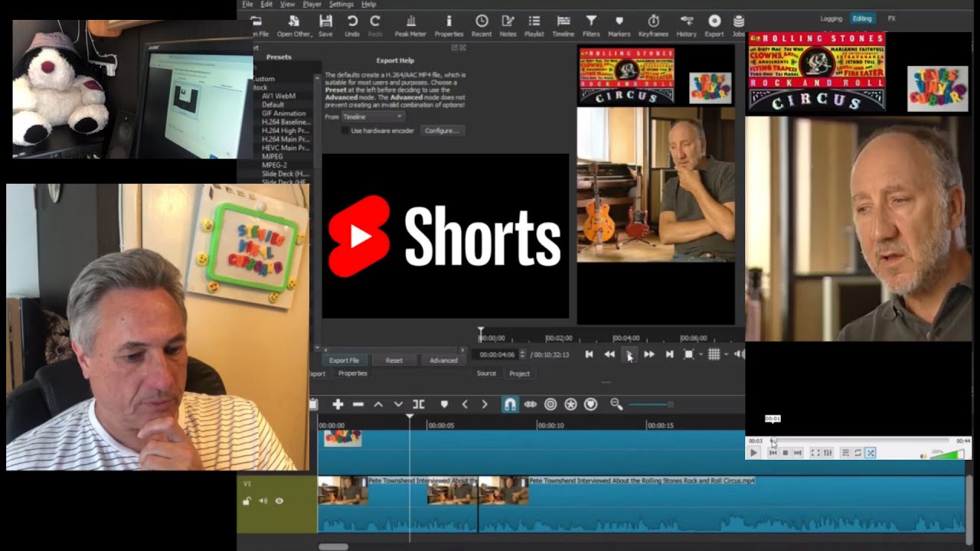The height and width of the screenshot is (551, 980).
Task: Select the GIF Animation preset
Action: click(283, 113)
